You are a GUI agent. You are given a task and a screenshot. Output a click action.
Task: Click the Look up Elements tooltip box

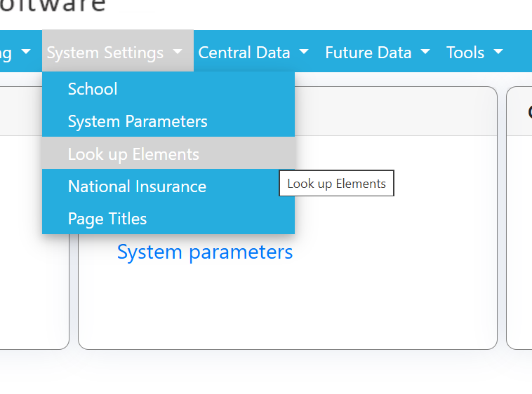click(x=337, y=184)
